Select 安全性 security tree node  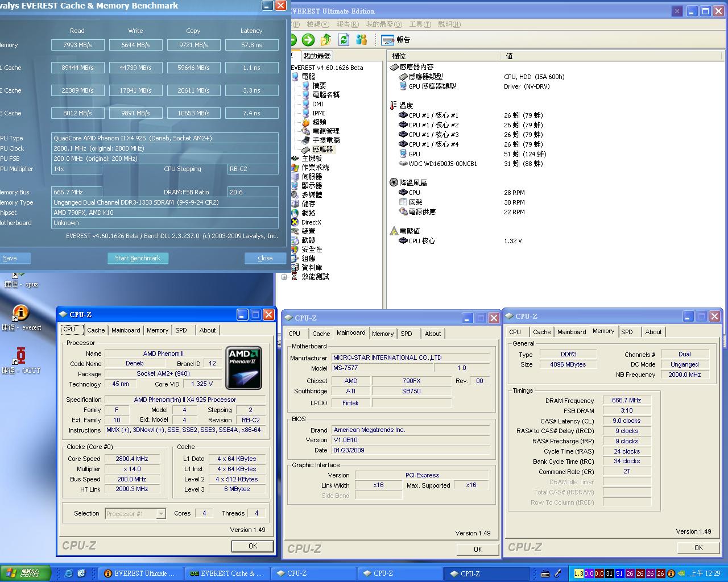tap(307, 249)
